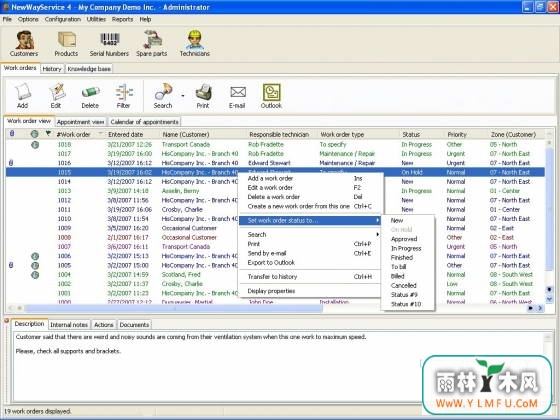Switch to the Internal notes tab

coord(69,325)
